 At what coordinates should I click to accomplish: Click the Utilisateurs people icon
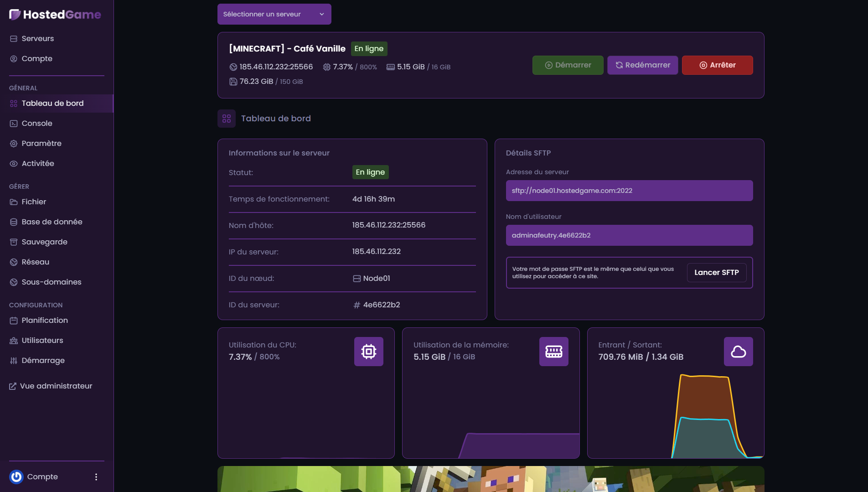tap(14, 341)
